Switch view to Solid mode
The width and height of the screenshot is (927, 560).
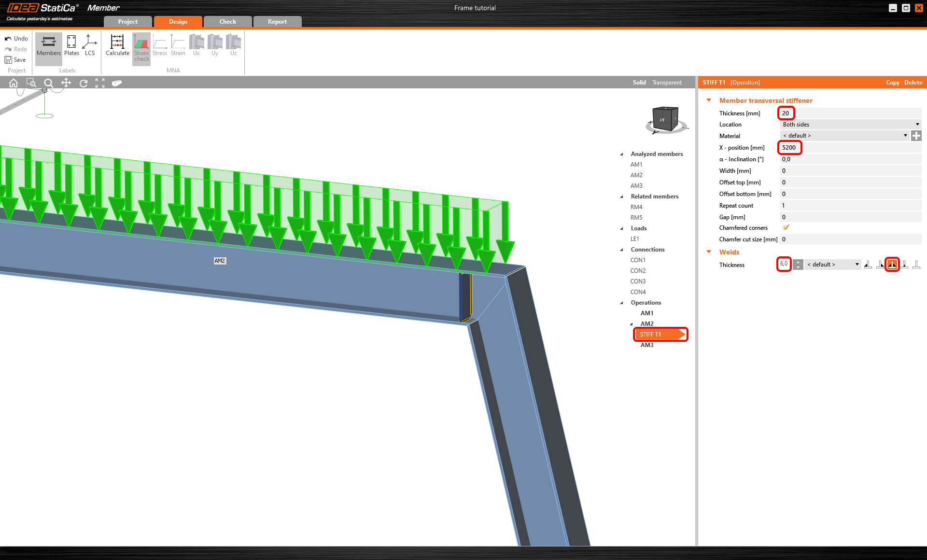[639, 83]
